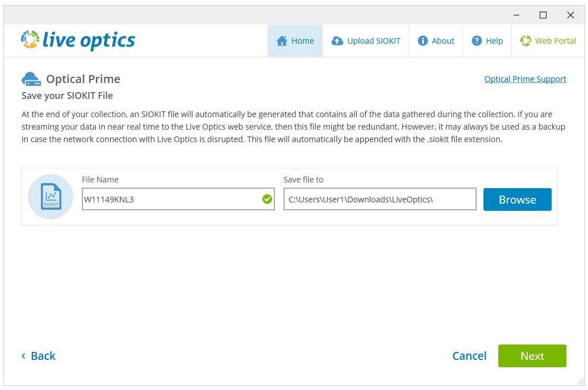Maximize the Live Optics window
588x390 pixels.
point(543,15)
